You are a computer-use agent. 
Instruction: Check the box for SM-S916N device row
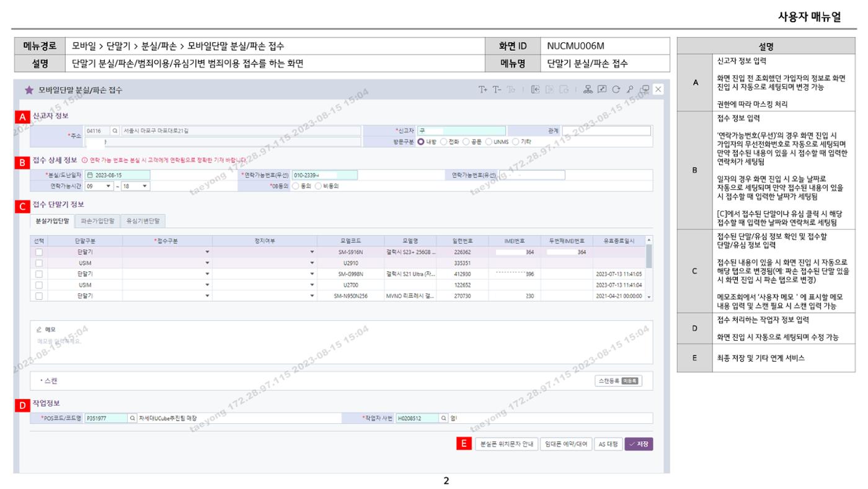[39, 252]
